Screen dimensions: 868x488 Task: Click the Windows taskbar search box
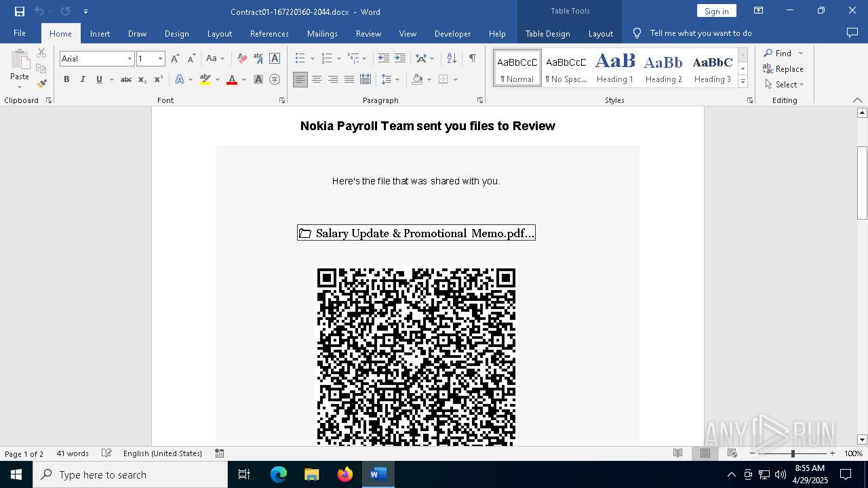tap(130, 474)
